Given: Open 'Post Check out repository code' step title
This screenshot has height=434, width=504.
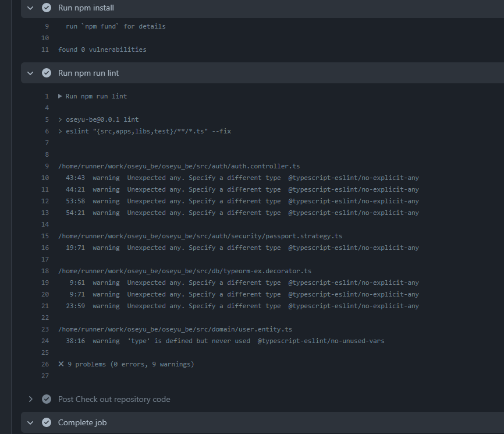Looking at the screenshot, I should coord(114,399).
